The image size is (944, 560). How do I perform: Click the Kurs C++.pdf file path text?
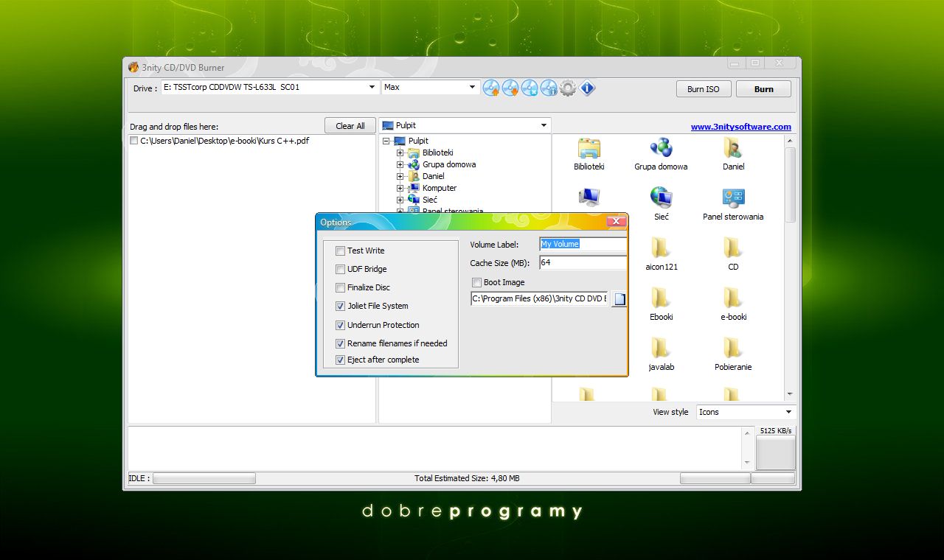[224, 141]
